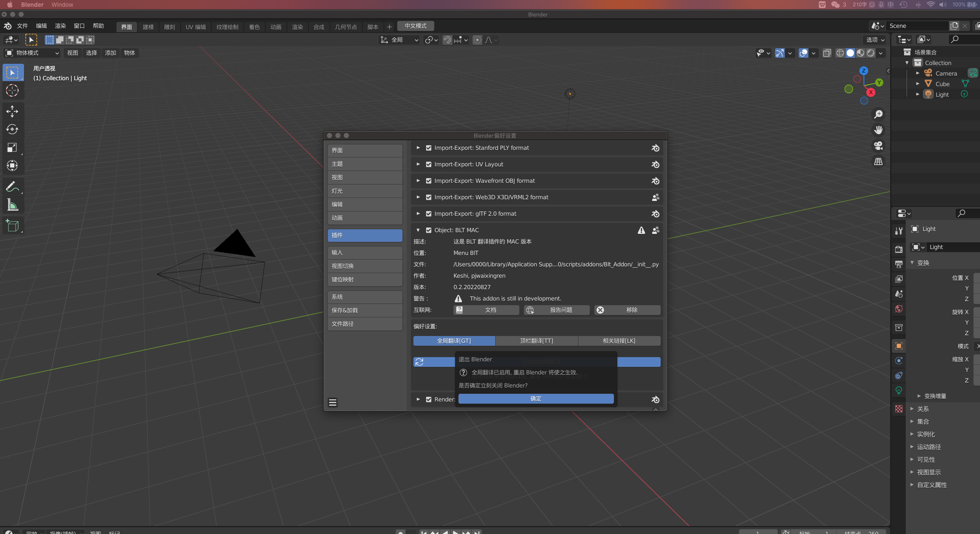Expand Import-Export: Stanford PLY format details
This screenshot has width=980, height=534.
click(418, 148)
